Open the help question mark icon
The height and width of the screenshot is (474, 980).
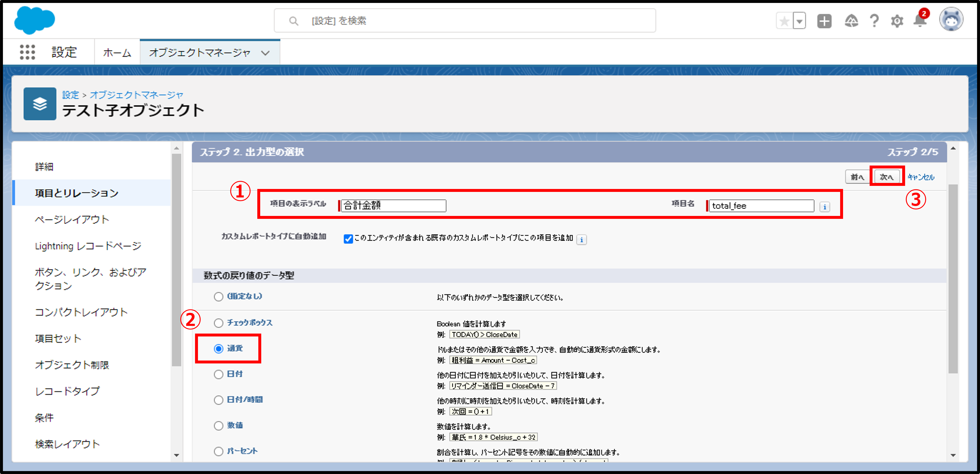tap(874, 21)
